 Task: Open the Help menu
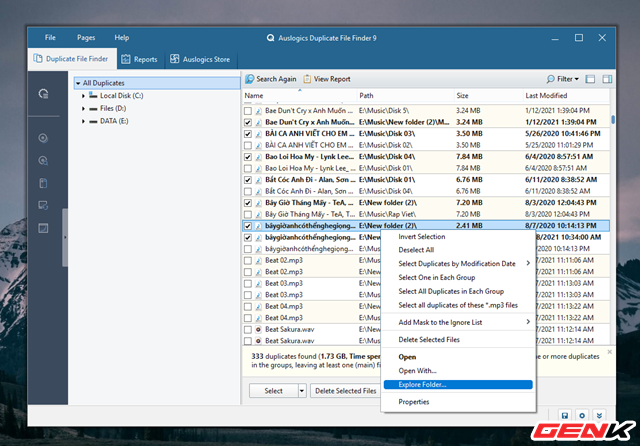pyautogui.click(x=122, y=38)
